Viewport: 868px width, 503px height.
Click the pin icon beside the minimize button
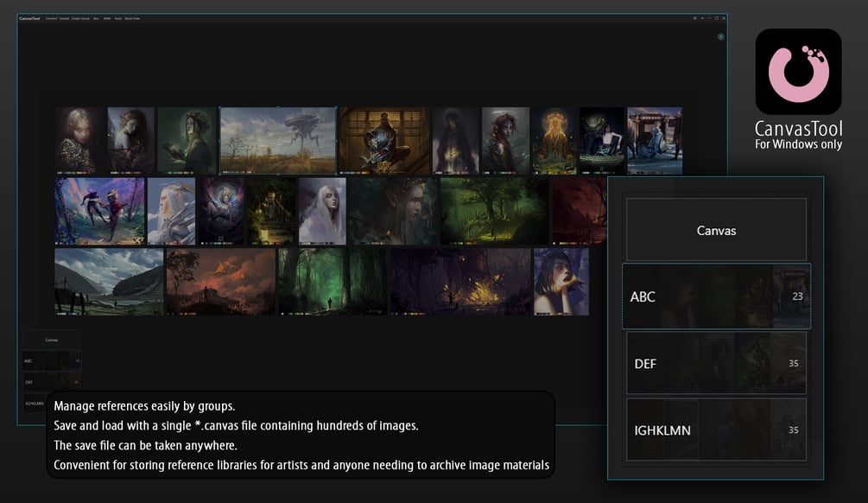pos(702,18)
